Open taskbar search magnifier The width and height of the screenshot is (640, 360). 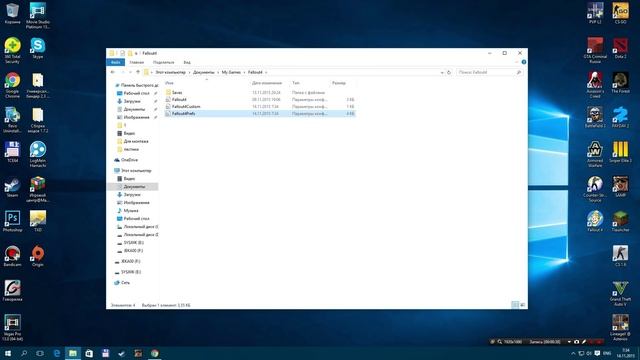(24, 353)
